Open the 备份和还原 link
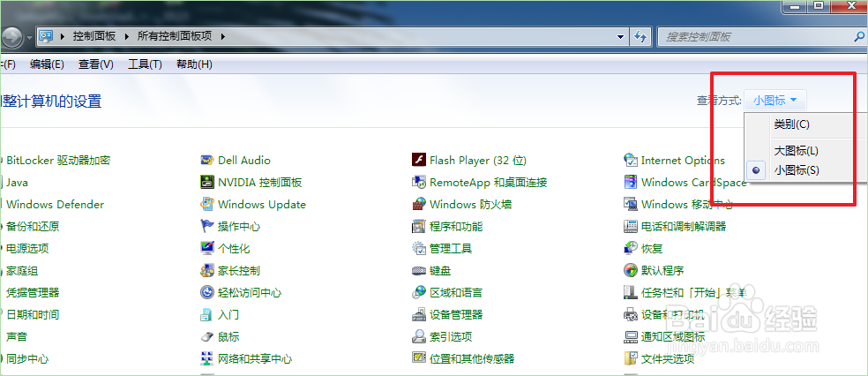This screenshot has height=376, width=868. pyautogui.click(x=33, y=227)
